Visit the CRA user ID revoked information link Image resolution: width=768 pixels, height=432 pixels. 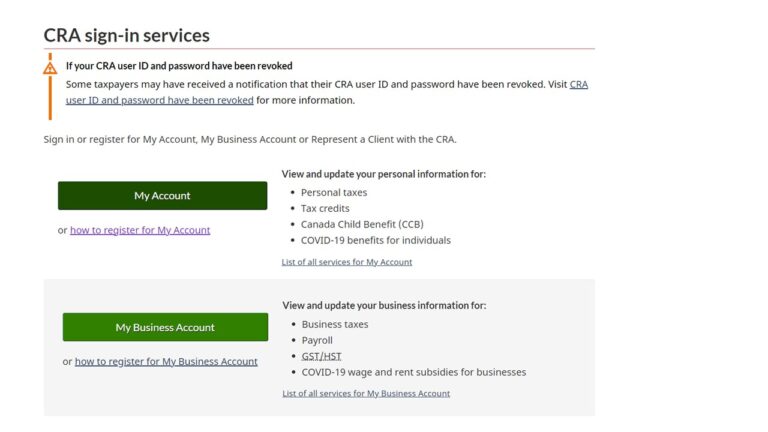(x=160, y=100)
